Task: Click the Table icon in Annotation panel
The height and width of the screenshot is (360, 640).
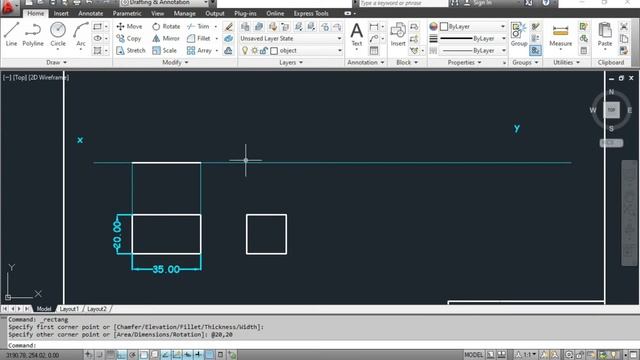Action: click(373, 51)
